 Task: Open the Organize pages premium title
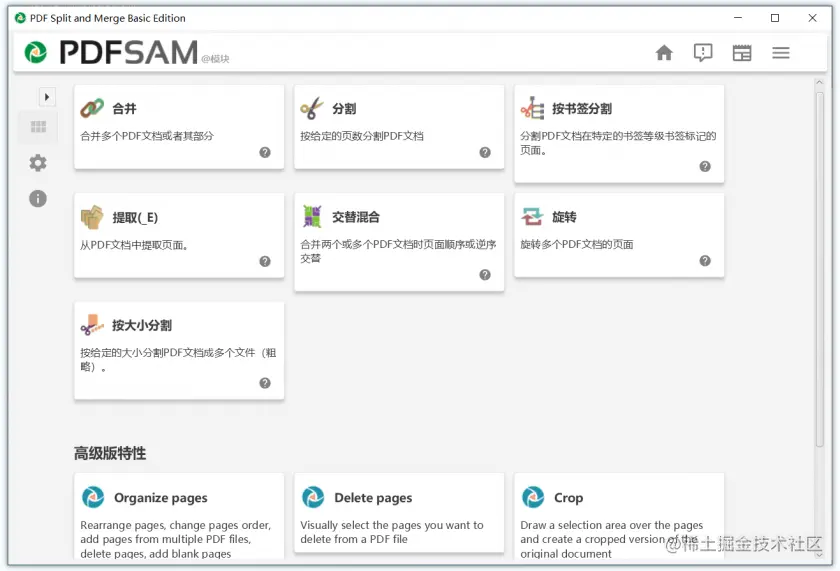click(x=161, y=498)
